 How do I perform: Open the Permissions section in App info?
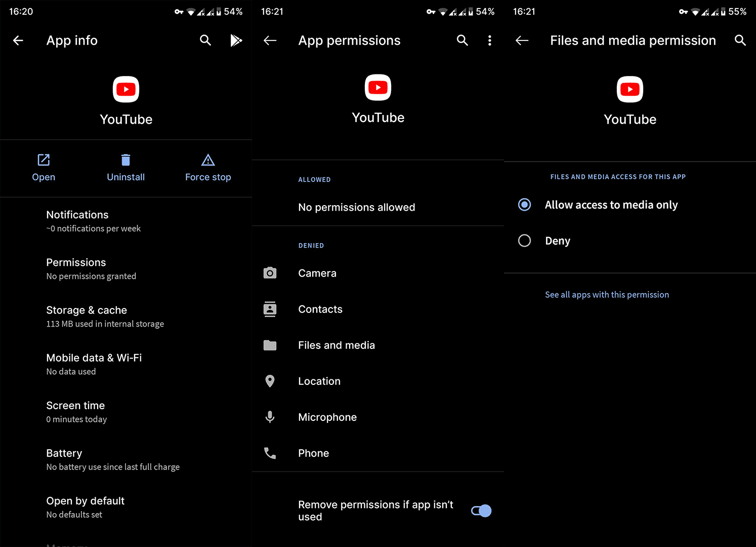click(76, 268)
